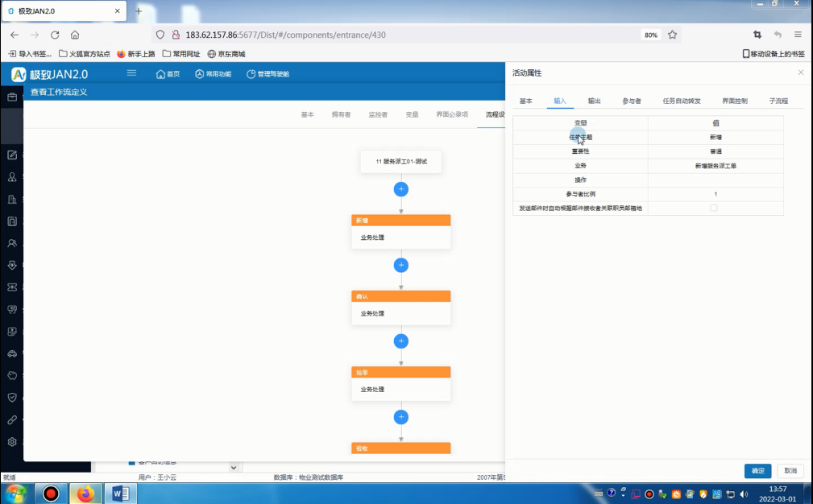Select the 抢单 workflow node
Screen dimensions: 813x504
click(400, 383)
